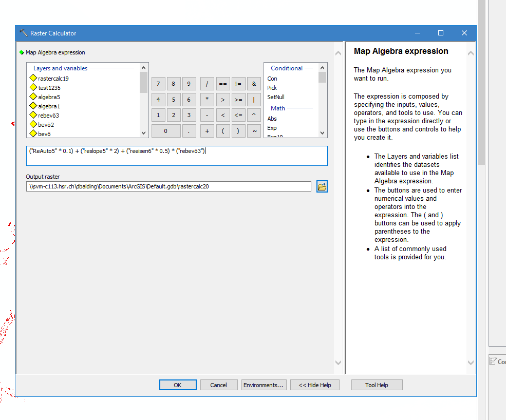Image resolution: width=506 pixels, height=420 pixels.
Task: Click the equal-to (==) operator button
Action: (x=222, y=84)
